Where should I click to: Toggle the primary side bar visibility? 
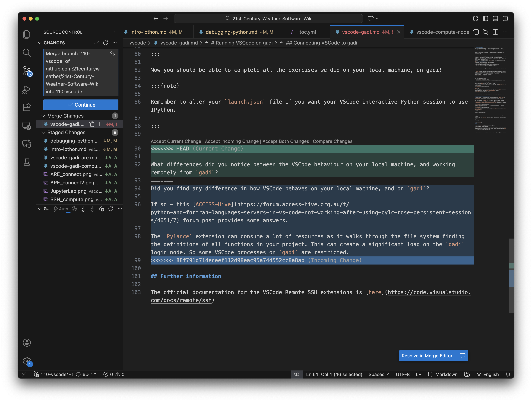click(x=485, y=19)
